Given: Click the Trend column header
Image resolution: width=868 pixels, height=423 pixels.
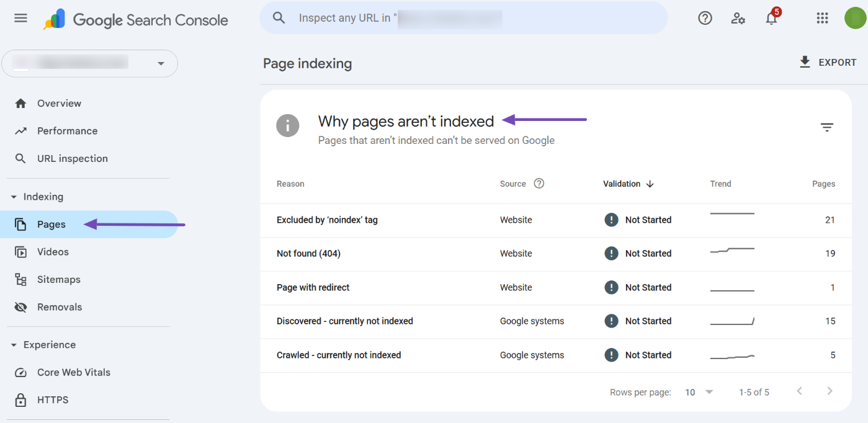Looking at the screenshot, I should pos(720,184).
